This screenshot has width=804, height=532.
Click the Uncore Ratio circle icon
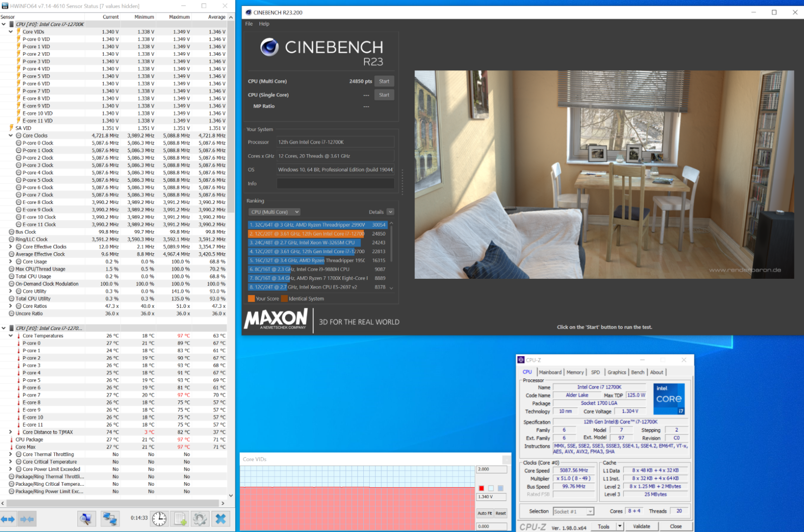12,313
